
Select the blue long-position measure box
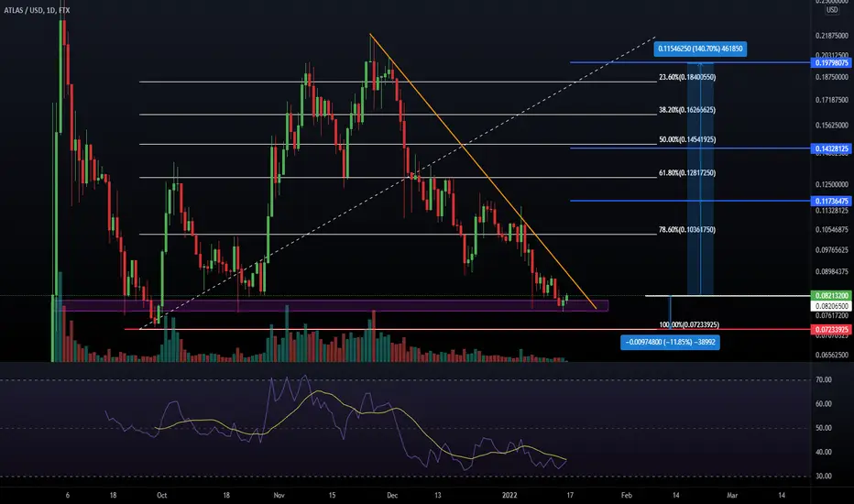pos(700,179)
